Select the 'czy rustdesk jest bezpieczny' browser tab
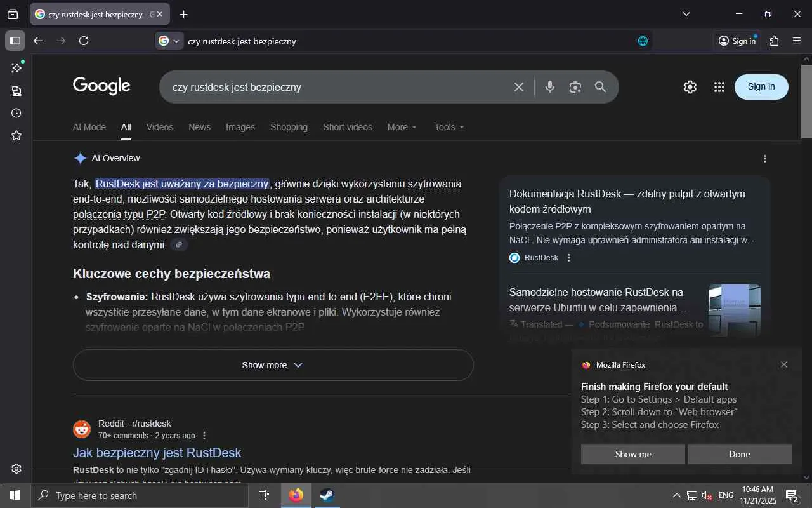Screen dimensions: 812x508 pos(100,14)
